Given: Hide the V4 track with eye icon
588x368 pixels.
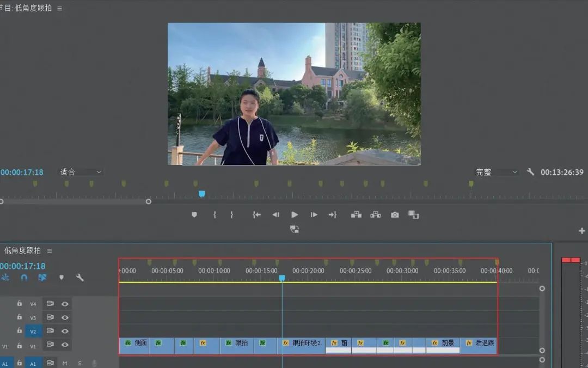Looking at the screenshot, I should pyautogui.click(x=65, y=304).
